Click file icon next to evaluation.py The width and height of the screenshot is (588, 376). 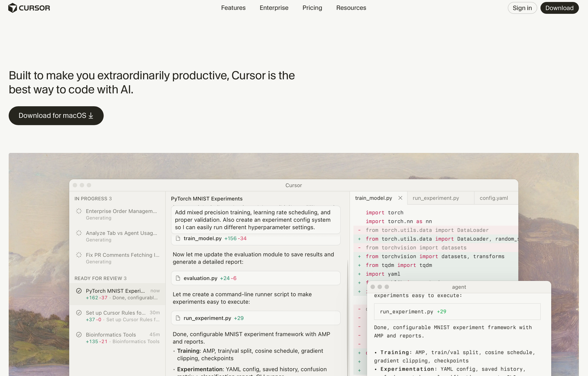pos(178,278)
